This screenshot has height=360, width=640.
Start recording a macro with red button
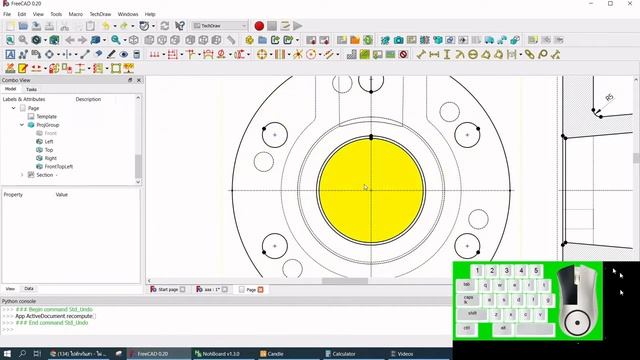click(259, 26)
